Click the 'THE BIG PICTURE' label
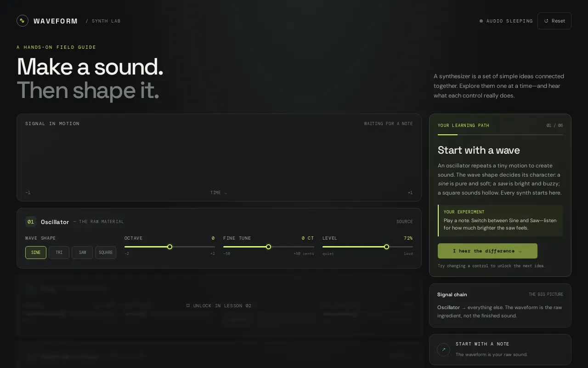 pos(546,294)
